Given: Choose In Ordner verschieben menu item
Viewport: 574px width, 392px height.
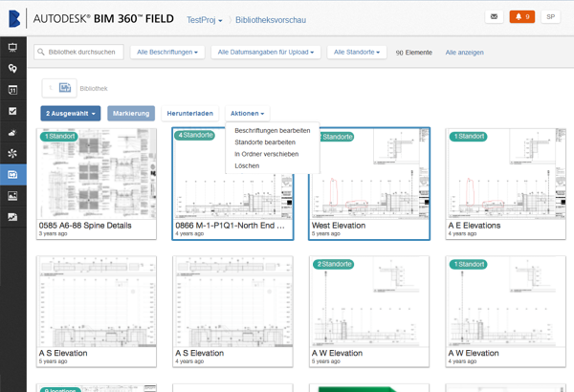Looking at the screenshot, I should [273, 154].
